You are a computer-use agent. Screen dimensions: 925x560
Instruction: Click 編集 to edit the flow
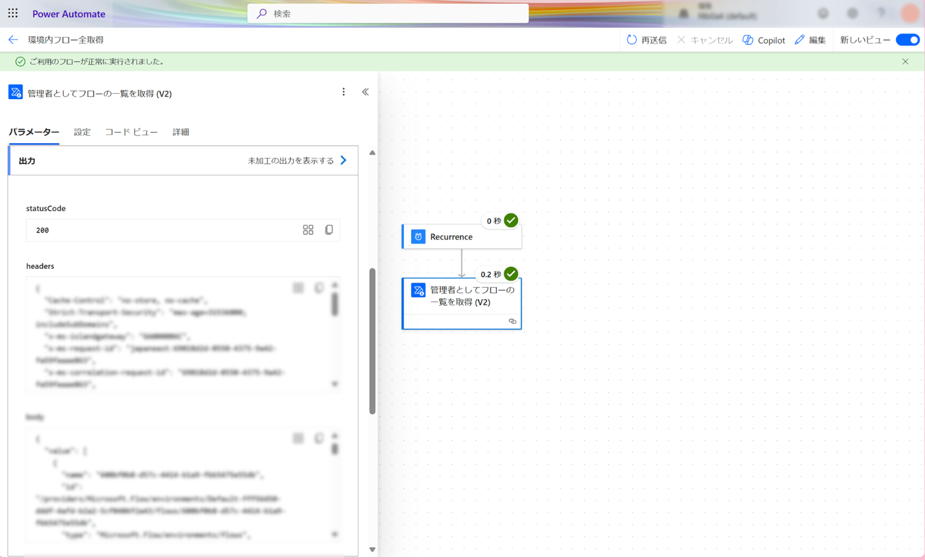(810, 40)
